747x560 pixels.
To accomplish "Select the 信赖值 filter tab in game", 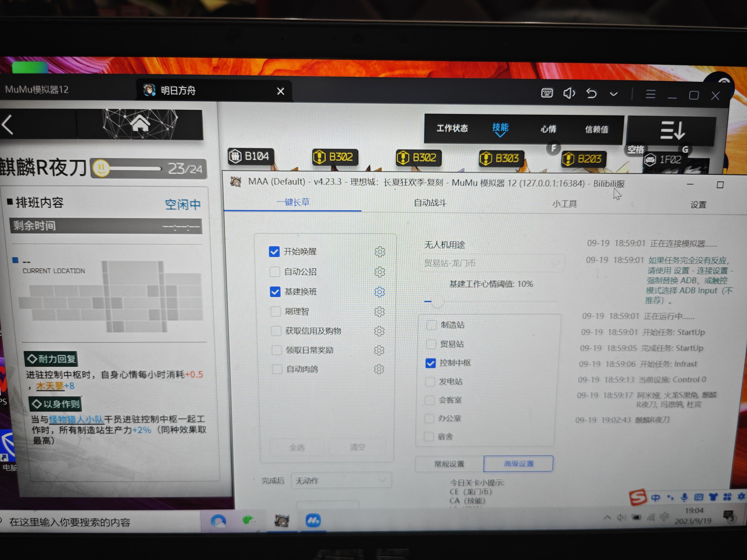I will click(596, 129).
